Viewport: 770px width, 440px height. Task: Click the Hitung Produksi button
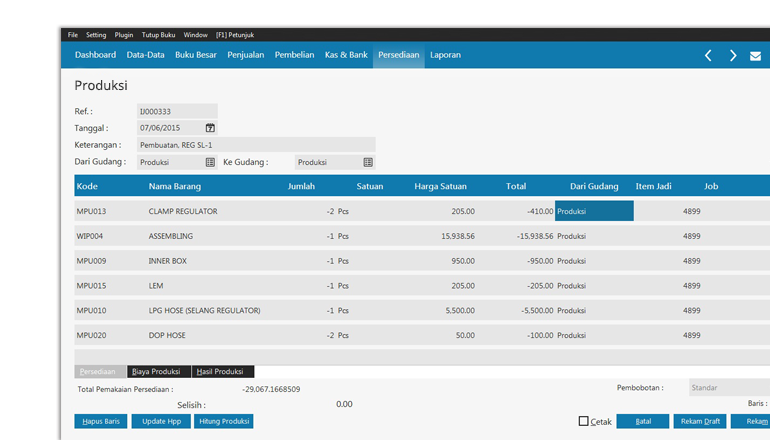click(x=223, y=421)
